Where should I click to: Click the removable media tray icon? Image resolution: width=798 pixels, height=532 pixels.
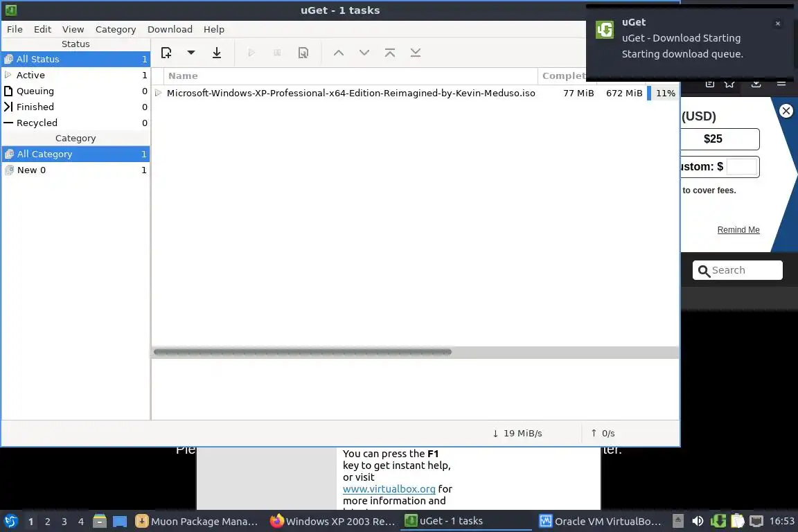point(678,522)
